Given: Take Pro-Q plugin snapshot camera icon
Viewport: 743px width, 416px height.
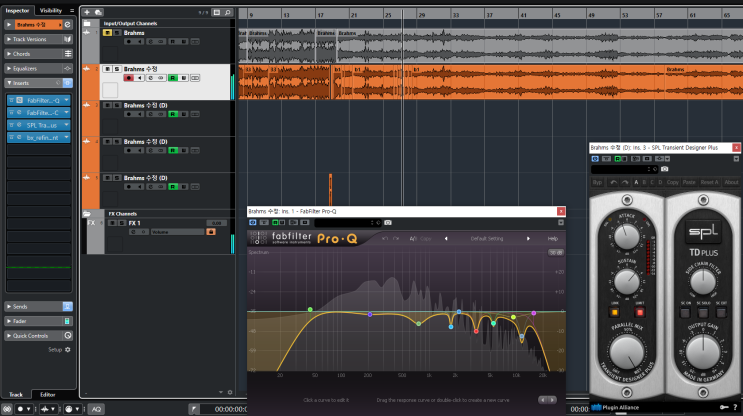Looking at the screenshot, I should pos(388,223).
